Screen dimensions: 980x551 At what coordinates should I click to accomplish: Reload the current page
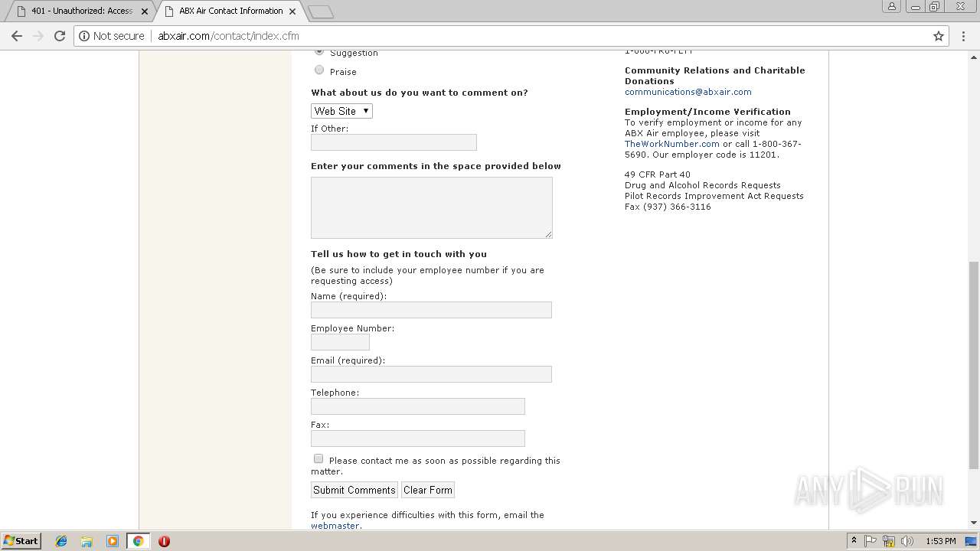(60, 36)
